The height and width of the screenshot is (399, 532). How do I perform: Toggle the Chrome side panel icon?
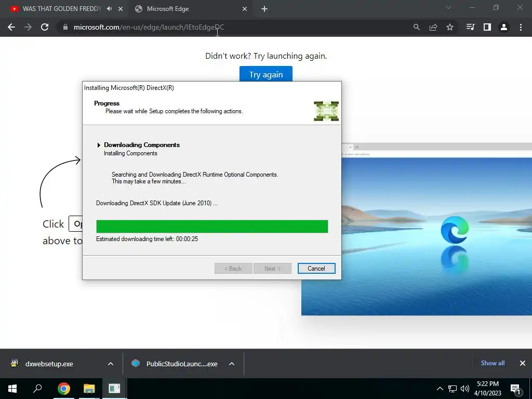487,27
